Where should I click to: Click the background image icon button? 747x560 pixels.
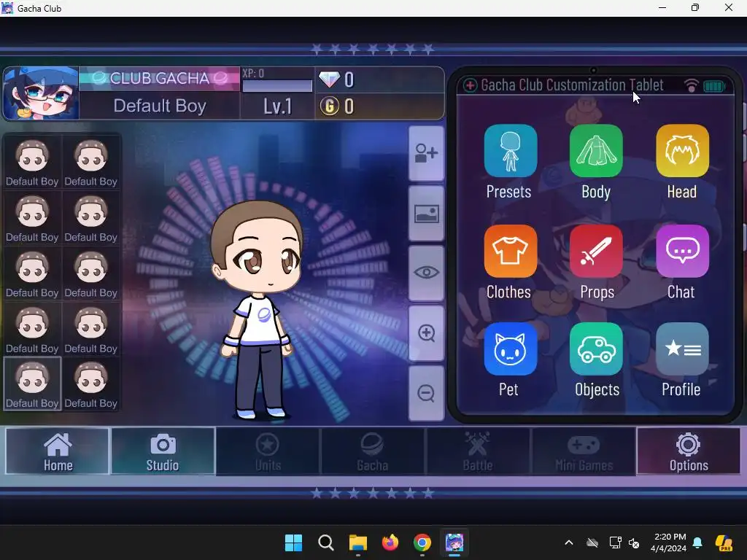click(x=426, y=214)
